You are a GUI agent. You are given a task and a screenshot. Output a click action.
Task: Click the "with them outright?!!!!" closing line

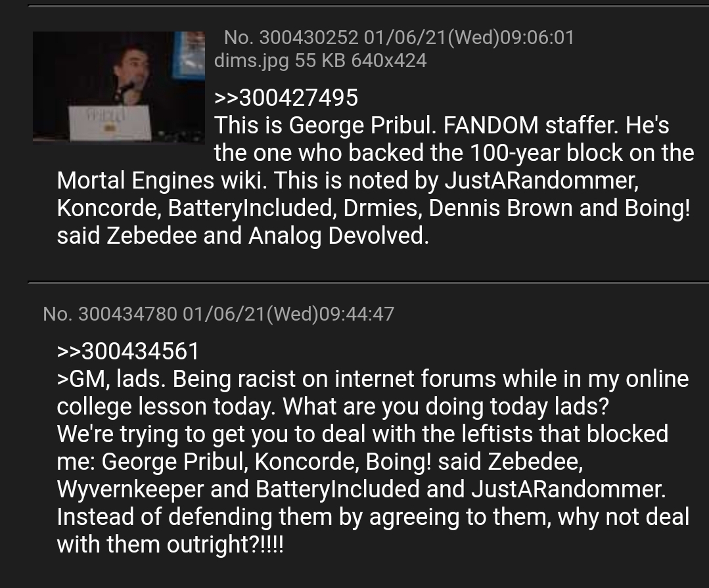170,544
